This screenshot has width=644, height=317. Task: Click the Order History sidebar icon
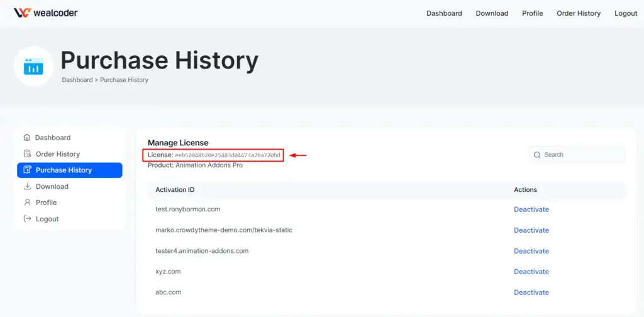coord(27,154)
